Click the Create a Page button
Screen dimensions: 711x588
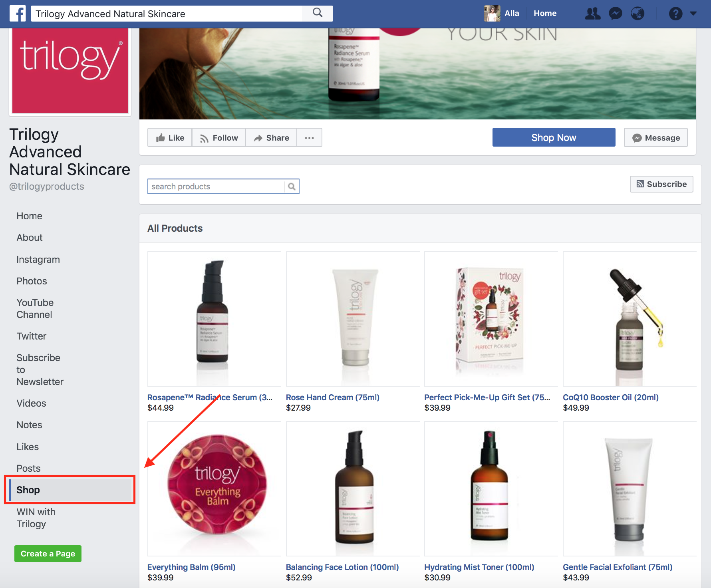click(48, 554)
